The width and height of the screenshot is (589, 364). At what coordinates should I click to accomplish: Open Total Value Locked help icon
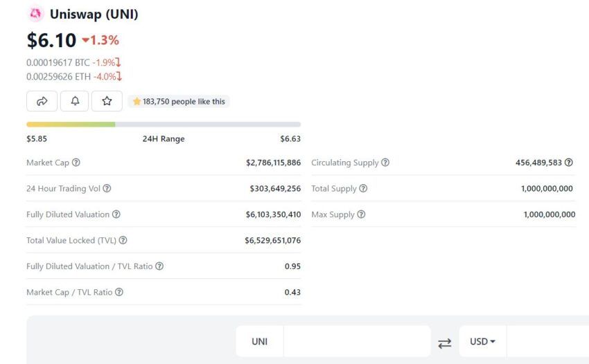tap(123, 240)
